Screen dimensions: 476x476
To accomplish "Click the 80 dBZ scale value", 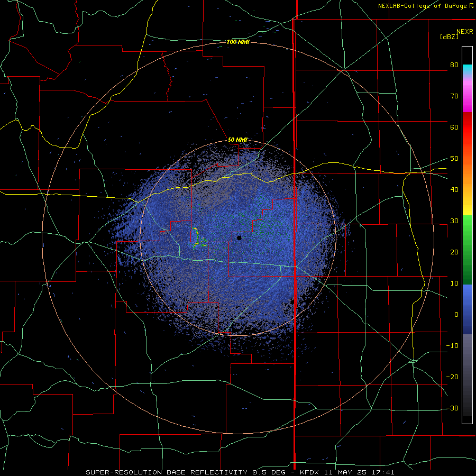I will point(454,65).
